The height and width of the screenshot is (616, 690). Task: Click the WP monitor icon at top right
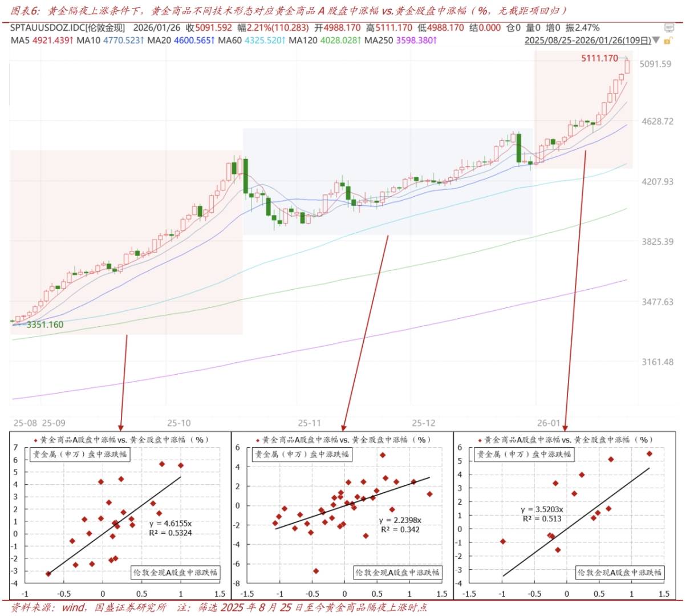669,27
